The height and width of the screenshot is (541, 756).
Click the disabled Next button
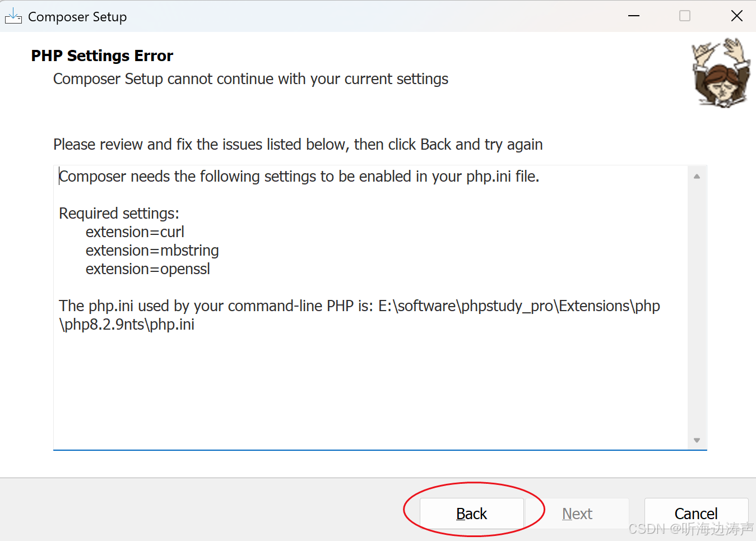tap(577, 514)
